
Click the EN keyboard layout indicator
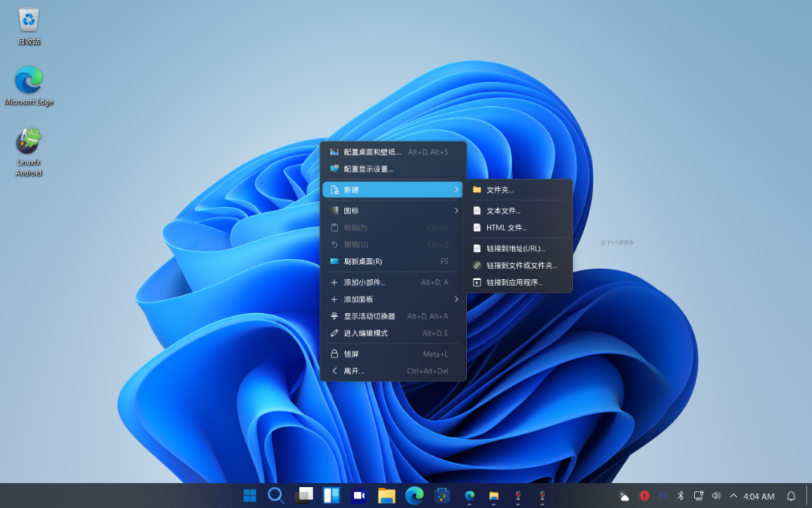[663, 496]
